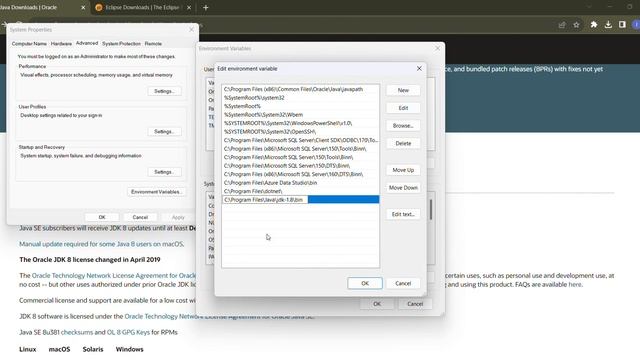Close the Eclipse Downloads browser tab
640x360 pixels.
pyautogui.click(x=189, y=7)
